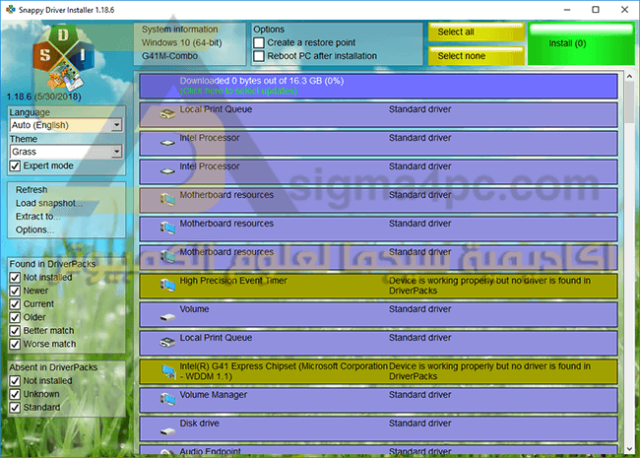This screenshot has height=458, width=640.
Task: Uncheck Standard filter checkbox
Action: (x=15, y=407)
